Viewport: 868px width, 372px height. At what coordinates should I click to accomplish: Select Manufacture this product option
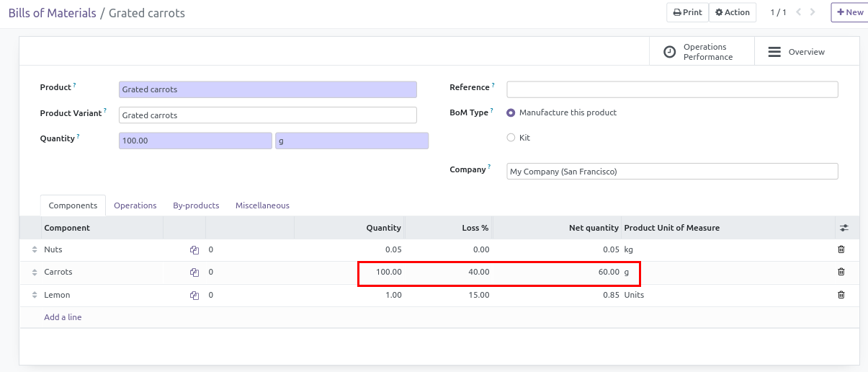[x=511, y=112]
